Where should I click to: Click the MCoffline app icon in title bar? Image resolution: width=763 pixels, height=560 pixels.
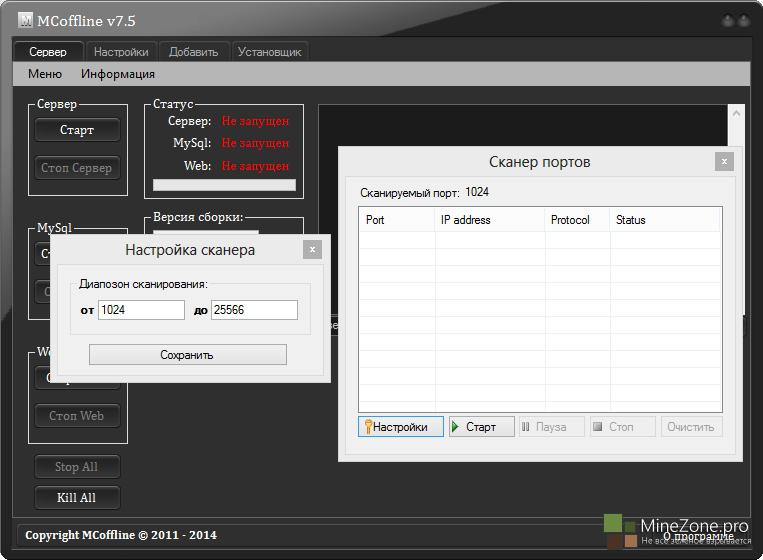26,21
